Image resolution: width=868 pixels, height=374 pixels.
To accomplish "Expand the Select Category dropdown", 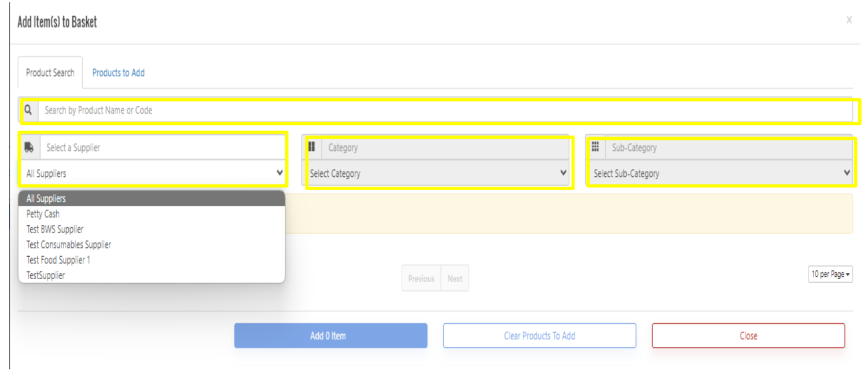I will click(x=437, y=173).
